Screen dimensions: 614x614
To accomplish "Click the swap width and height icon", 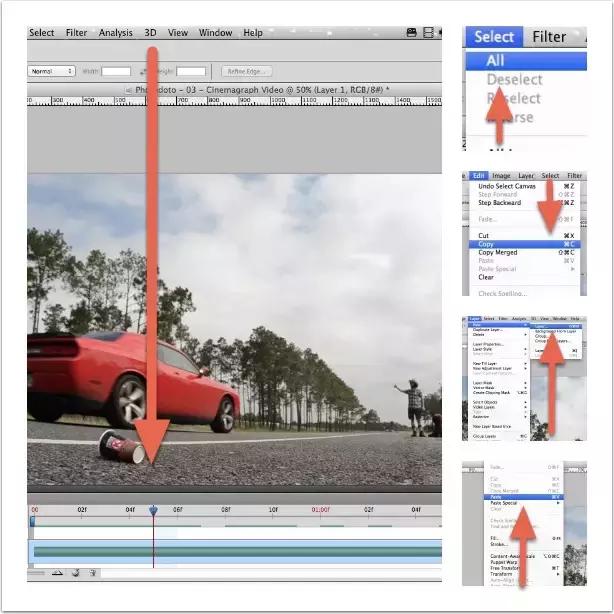I will 144,72.
